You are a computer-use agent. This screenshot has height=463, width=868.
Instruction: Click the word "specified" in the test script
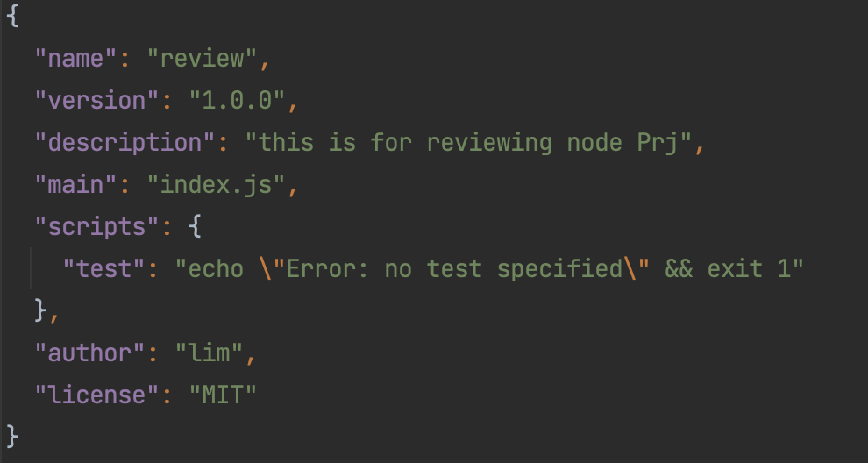click(559, 268)
